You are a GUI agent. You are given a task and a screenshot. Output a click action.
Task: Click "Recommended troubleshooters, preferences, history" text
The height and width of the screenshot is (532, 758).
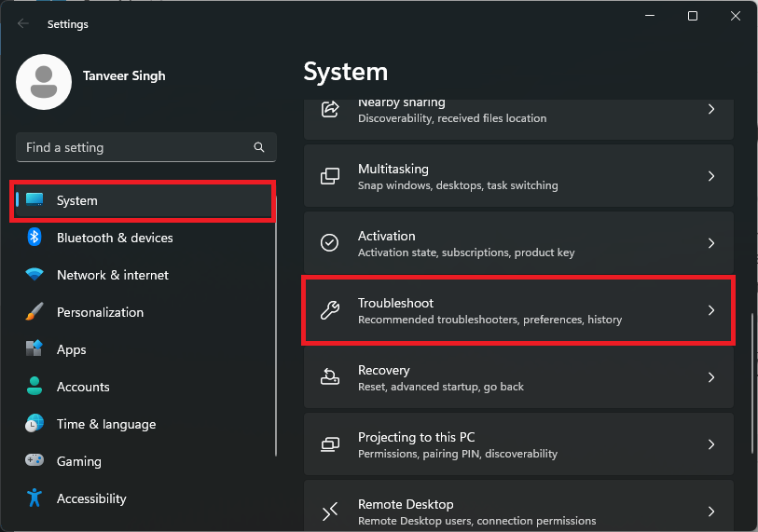(489, 320)
